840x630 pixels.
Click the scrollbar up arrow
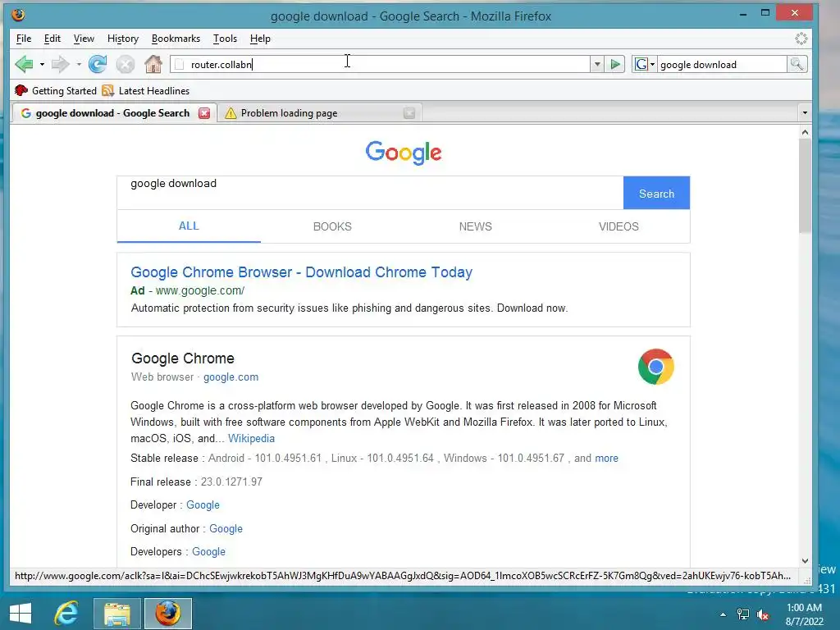pos(805,132)
